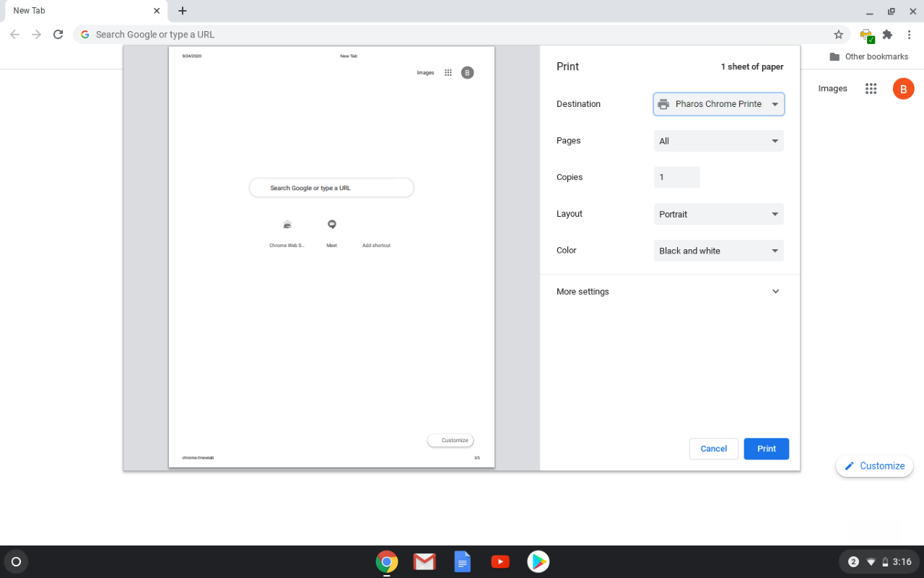924x578 pixels.
Task: Open the Destination printer dropdown
Action: tap(718, 104)
